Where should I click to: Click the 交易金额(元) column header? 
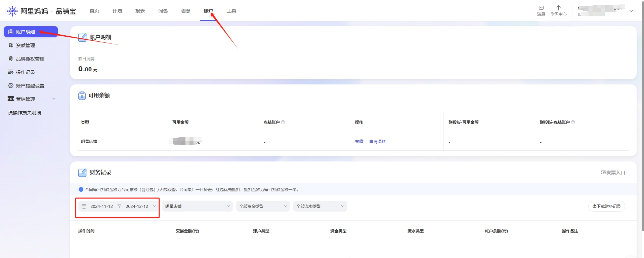click(187, 231)
